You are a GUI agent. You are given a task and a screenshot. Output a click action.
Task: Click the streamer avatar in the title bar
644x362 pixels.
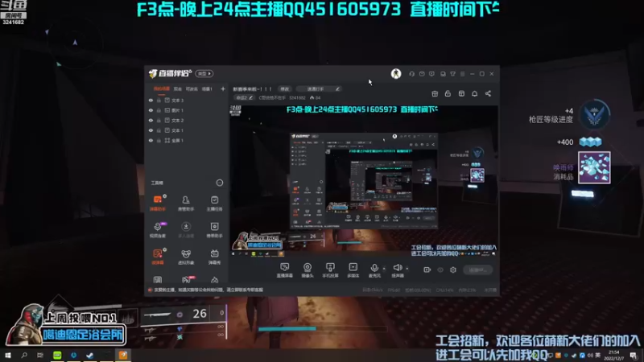pos(396,73)
